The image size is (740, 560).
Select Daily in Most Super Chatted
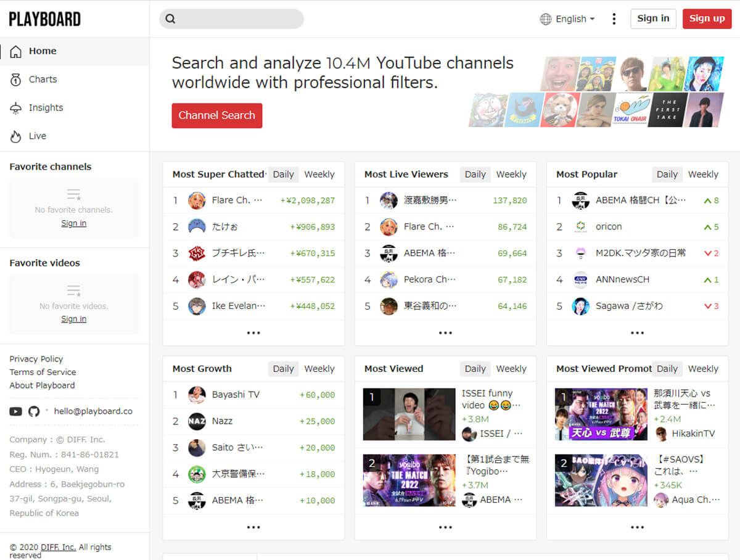click(x=283, y=175)
